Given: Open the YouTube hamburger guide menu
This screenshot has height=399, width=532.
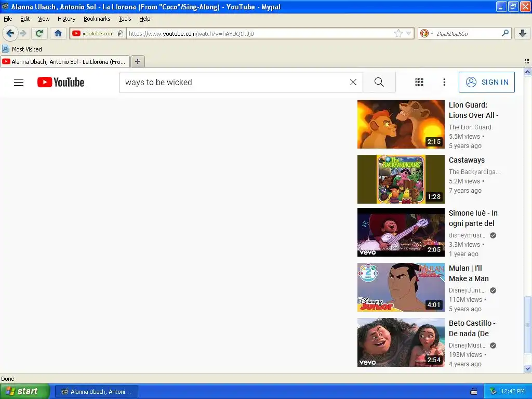Looking at the screenshot, I should click(19, 82).
